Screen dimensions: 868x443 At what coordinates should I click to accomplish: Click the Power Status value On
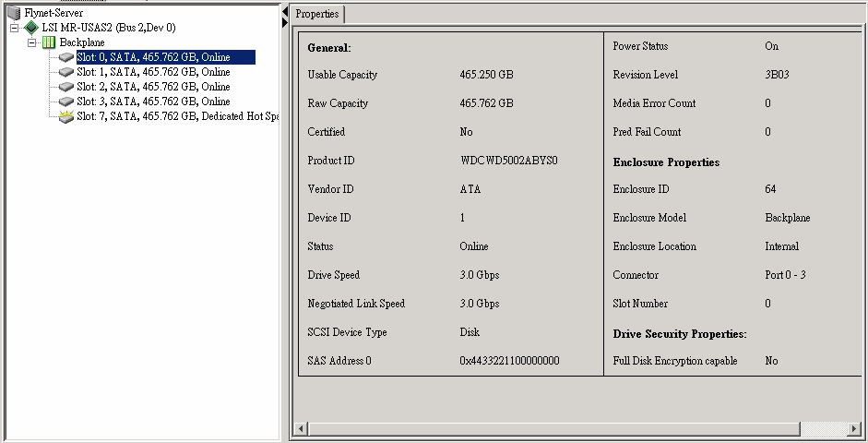pos(772,46)
